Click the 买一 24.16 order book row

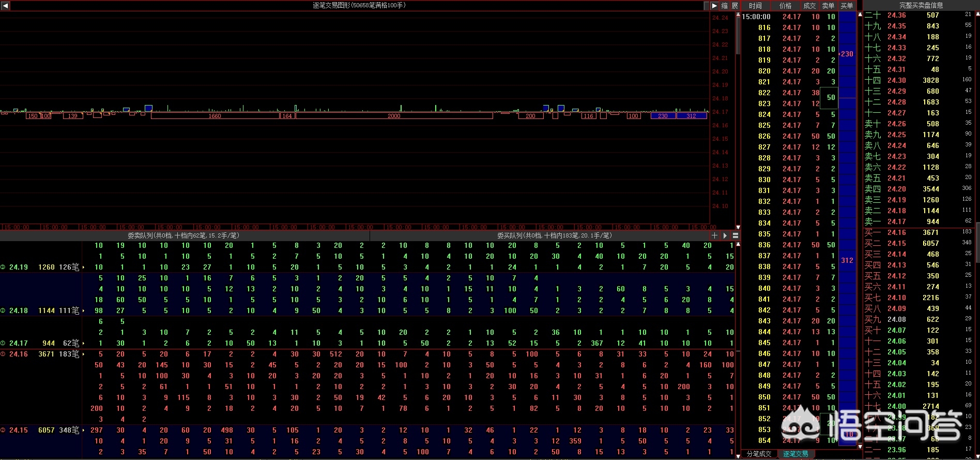pyautogui.click(x=918, y=232)
